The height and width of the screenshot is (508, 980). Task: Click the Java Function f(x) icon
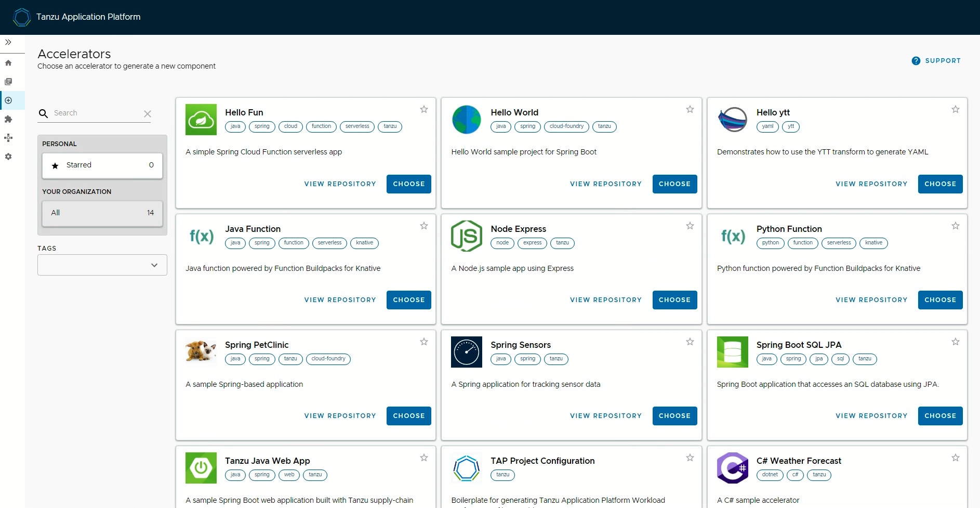(x=201, y=236)
